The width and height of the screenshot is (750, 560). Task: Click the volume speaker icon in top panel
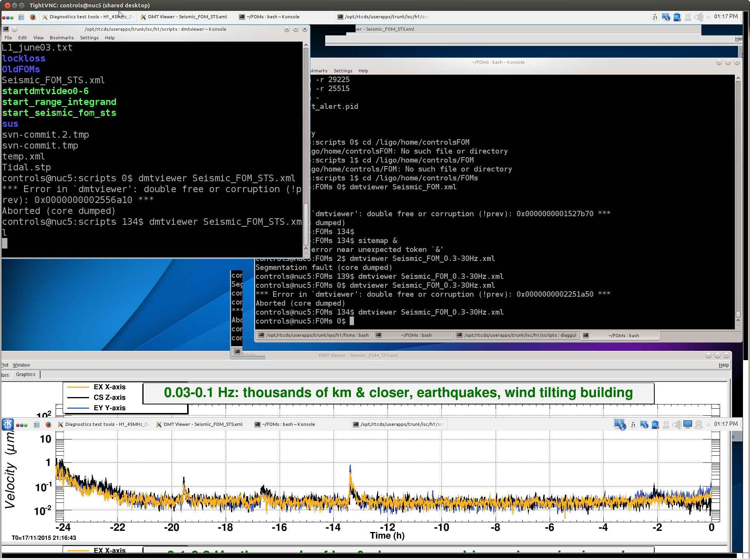699,17
